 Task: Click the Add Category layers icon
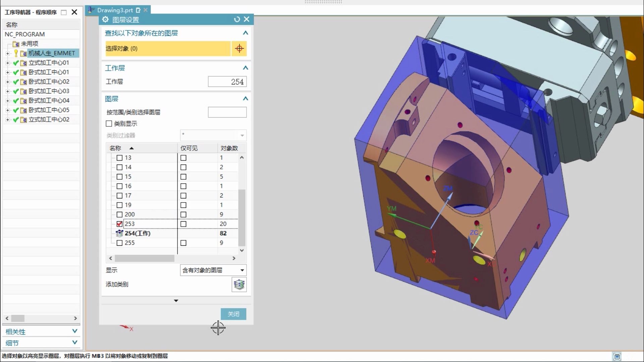[239, 285]
